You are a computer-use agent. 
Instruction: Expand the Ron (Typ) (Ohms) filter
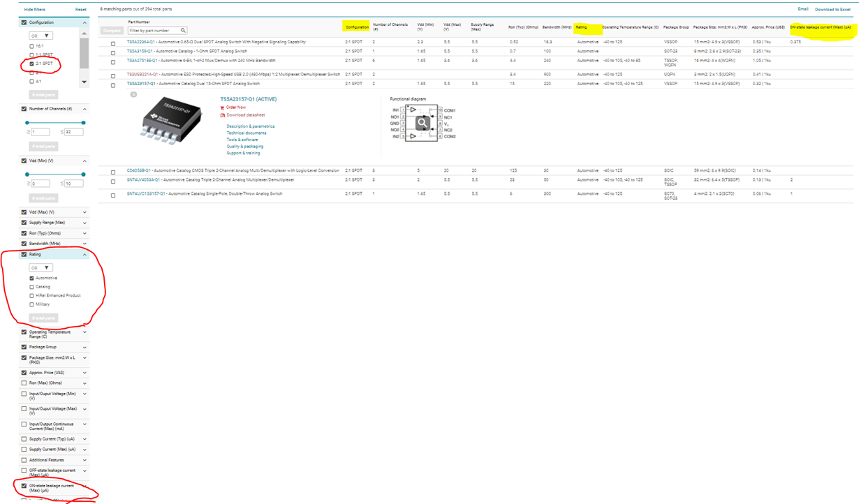coord(85,233)
